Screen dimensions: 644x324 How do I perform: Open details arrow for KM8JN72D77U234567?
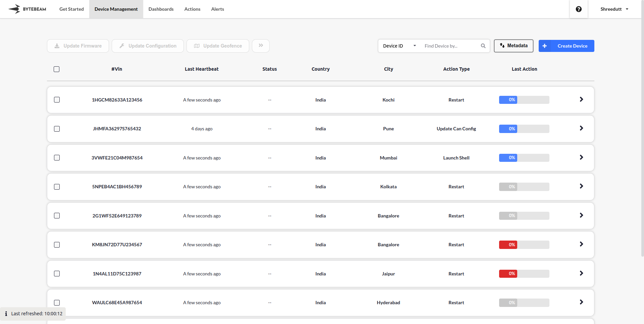[581, 244]
